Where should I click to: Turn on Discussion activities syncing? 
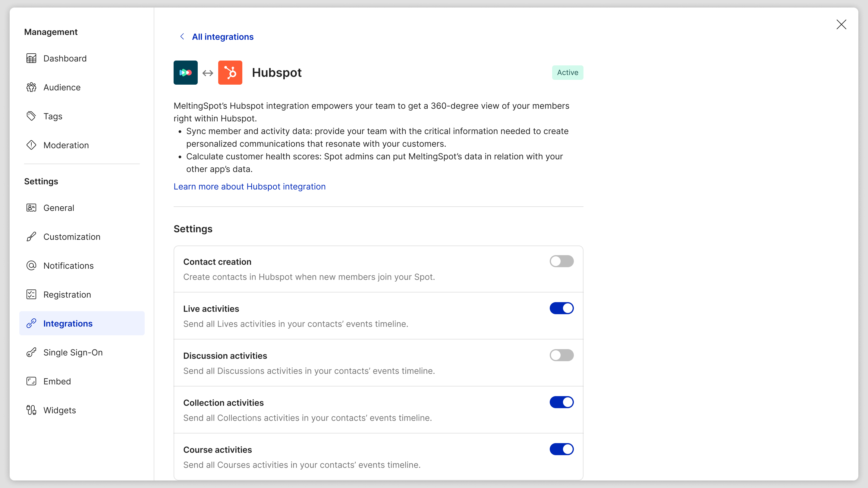tap(561, 355)
